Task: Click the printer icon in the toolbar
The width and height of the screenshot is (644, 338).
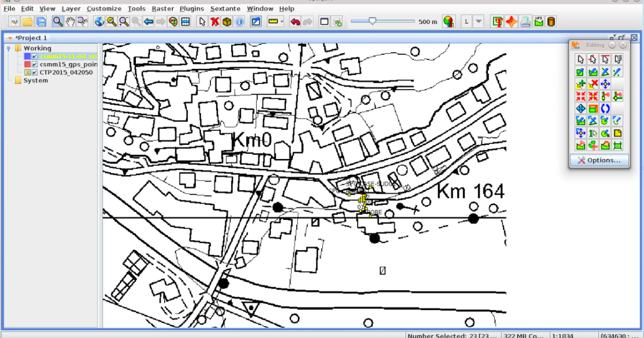Action: (525, 21)
